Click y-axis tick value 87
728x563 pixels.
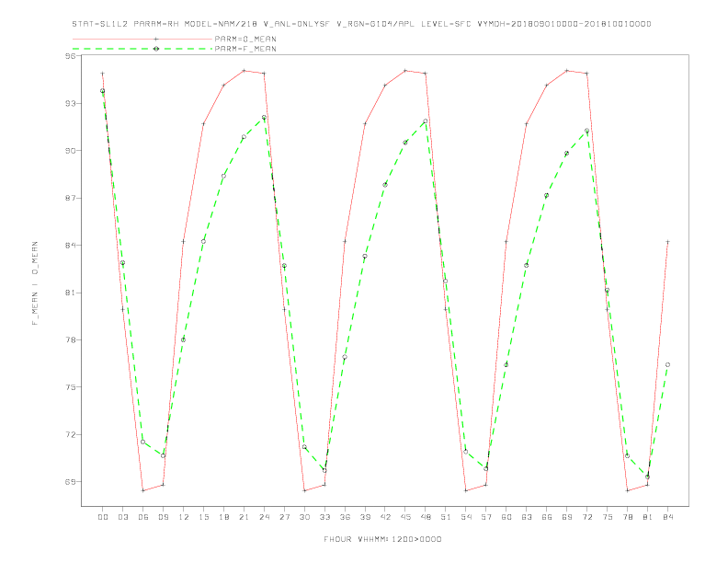pos(71,198)
